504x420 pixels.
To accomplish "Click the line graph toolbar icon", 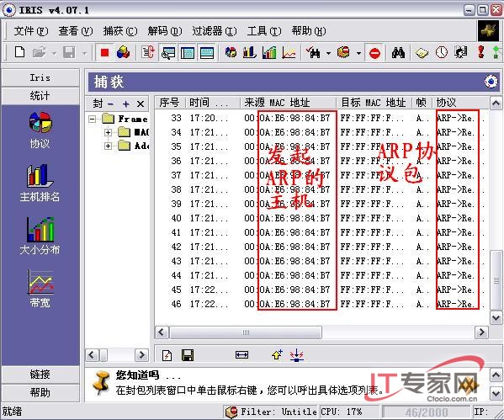I will tap(289, 52).
